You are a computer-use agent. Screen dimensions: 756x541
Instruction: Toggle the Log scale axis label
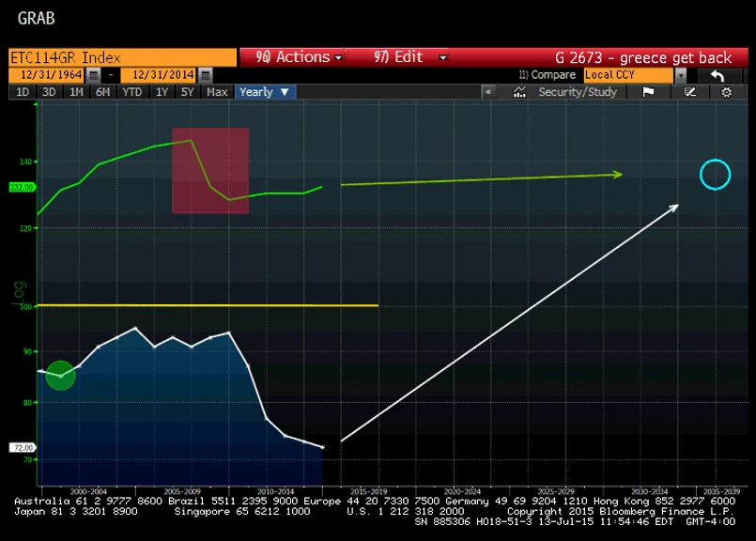coord(20,293)
